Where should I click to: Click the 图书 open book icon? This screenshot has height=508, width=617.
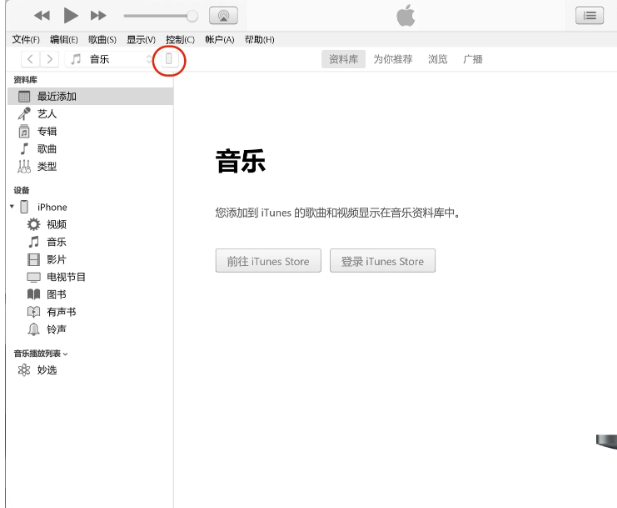tap(33, 294)
